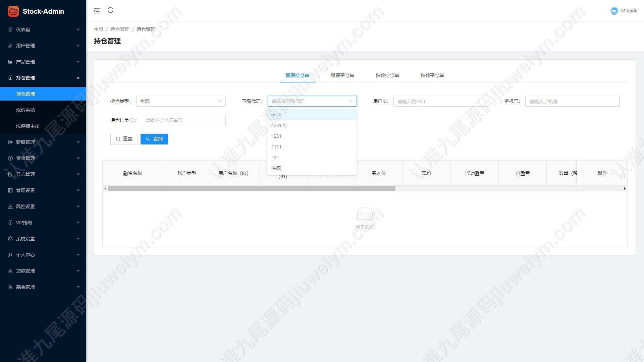Click the 查询 search button
The height and width of the screenshot is (362, 644).
154,139
